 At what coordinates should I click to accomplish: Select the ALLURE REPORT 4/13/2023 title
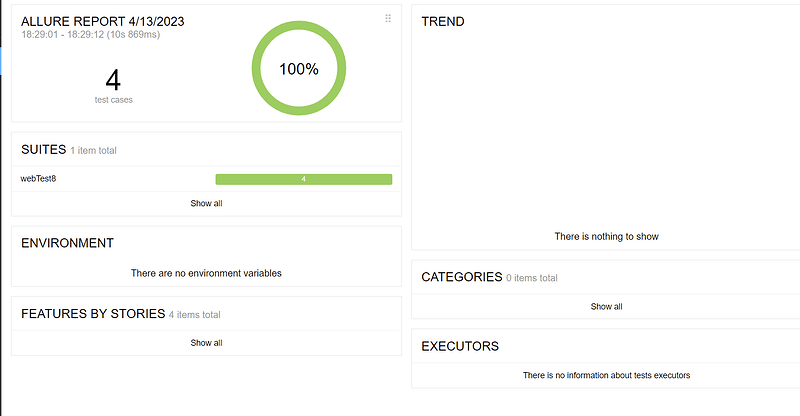[103, 21]
